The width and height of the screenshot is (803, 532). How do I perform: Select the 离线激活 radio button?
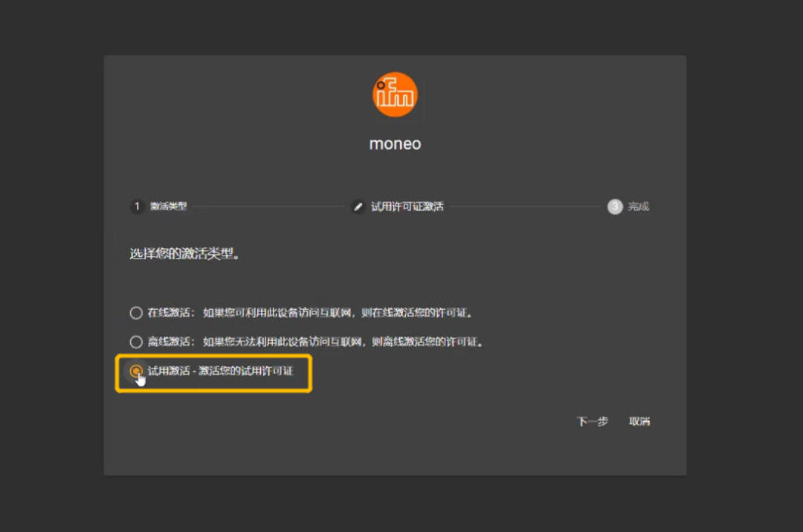(136, 343)
